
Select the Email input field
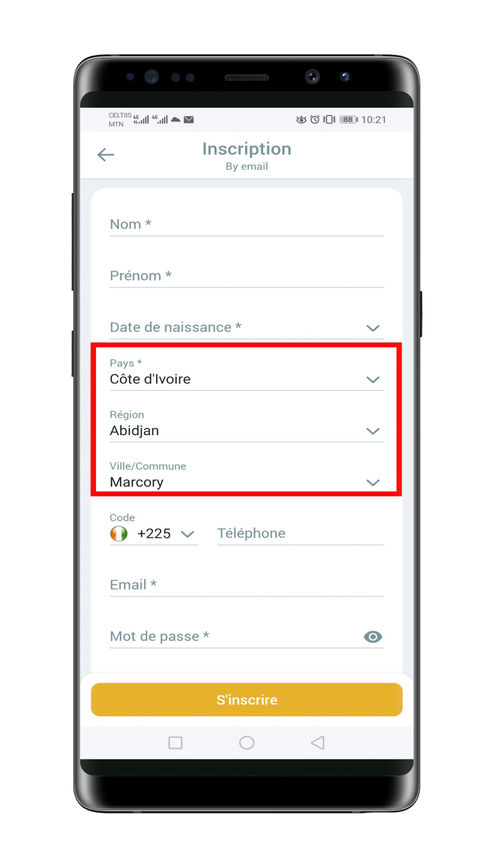point(247,585)
